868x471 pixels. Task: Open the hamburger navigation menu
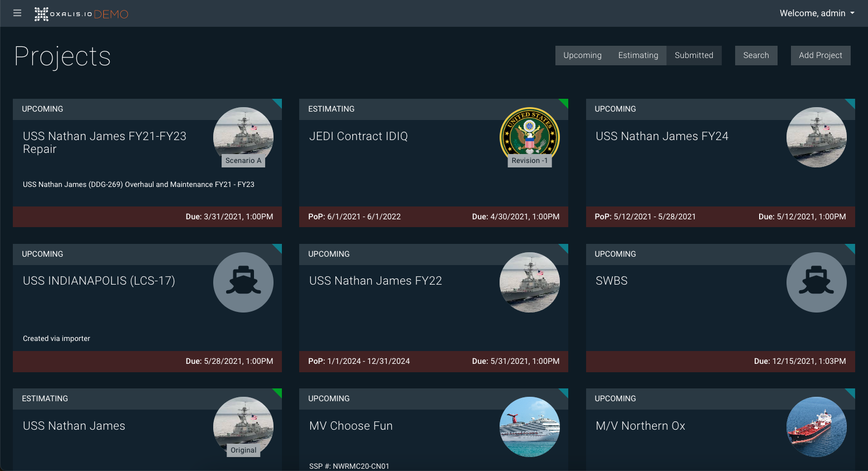[x=17, y=13]
